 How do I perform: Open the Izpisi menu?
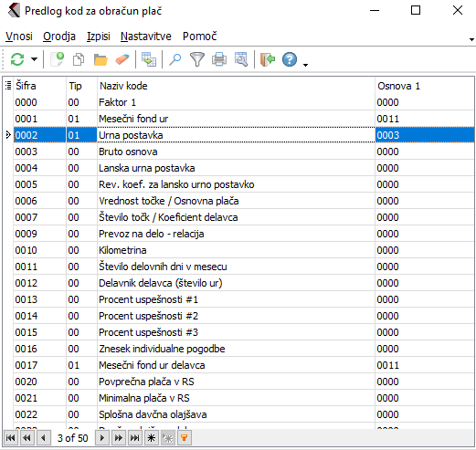[98, 37]
